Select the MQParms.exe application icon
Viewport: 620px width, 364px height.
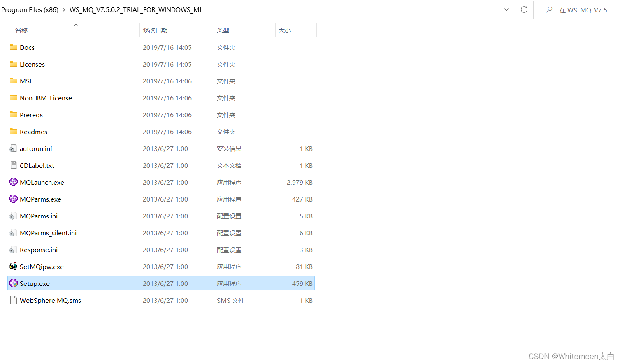click(x=14, y=199)
